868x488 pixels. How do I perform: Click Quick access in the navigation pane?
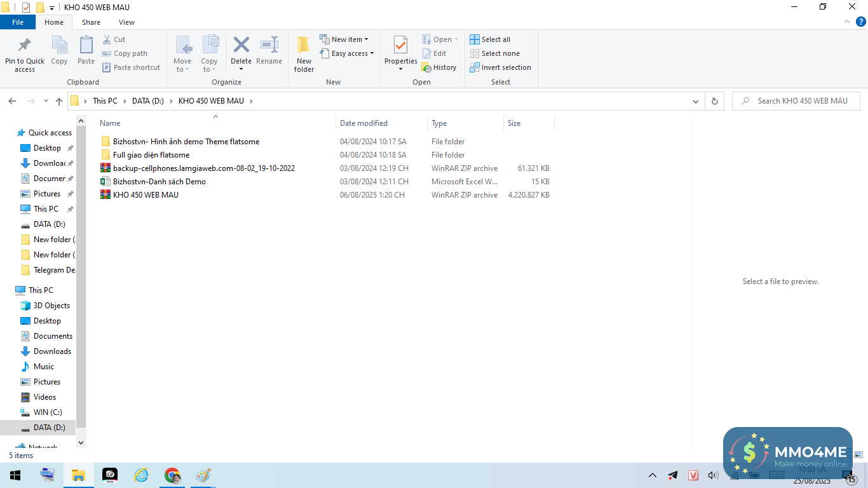(50, 133)
